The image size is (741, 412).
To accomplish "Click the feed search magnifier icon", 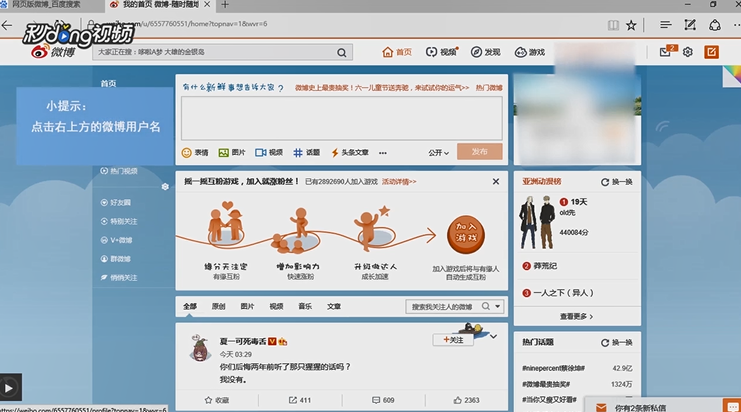I will pyautogui.click(x=485, y=307).
